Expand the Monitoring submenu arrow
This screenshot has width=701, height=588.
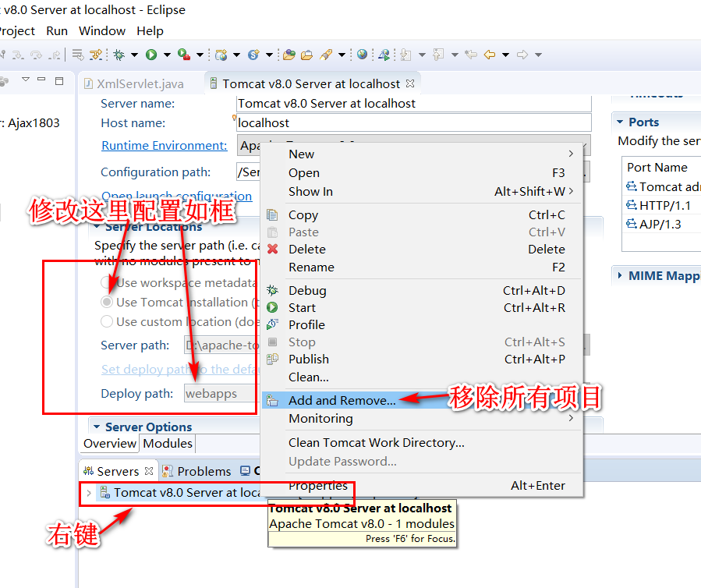tap(571, 418)
